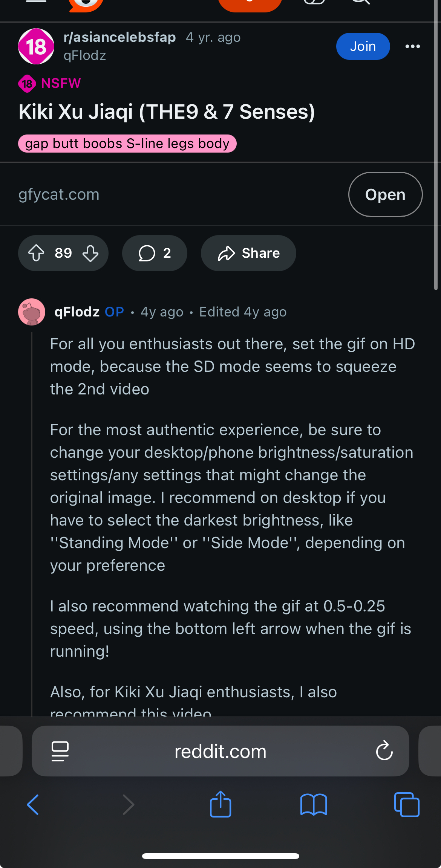Open Safari share sheet icon
Image resolution: width=441 pixels, height=868 pixels.
pyautogui.click(x=220, y=804)
